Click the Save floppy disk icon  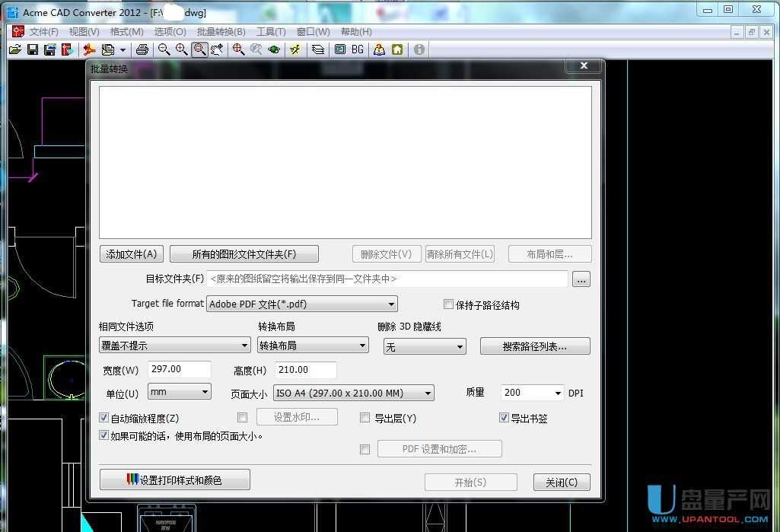[x=32, y=49]
